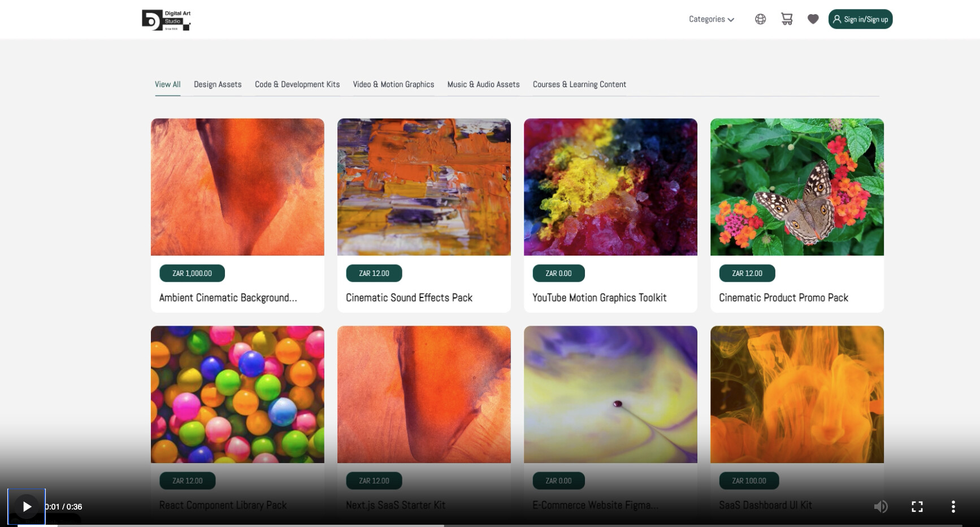Viewport: 980px width, 527px height.
Task: Expand the Categories dropdown
Action: pyautogui.click(x=712, y=19)
